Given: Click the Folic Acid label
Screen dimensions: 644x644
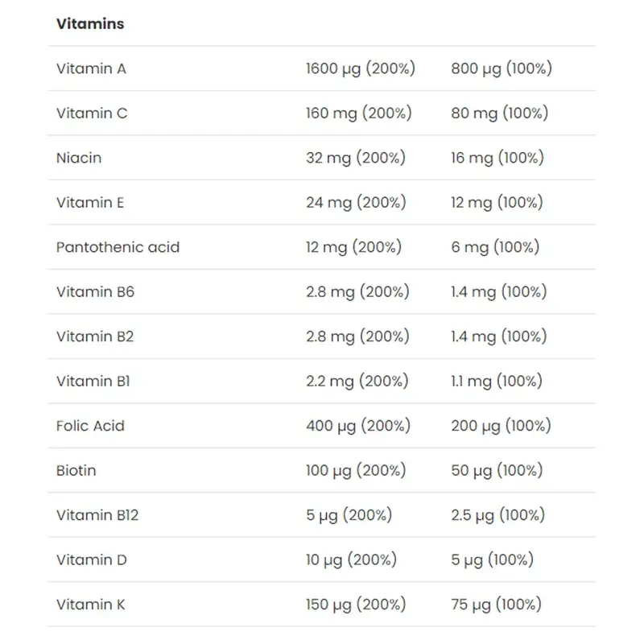Looking at the screenshot, I should pos(90,426).
